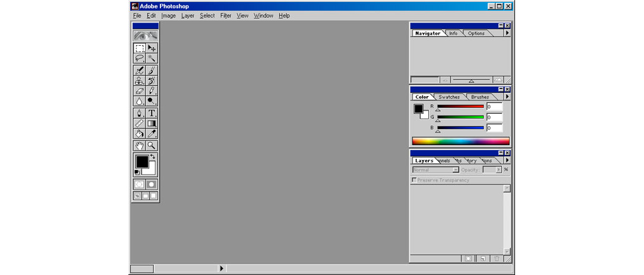This screenshot has height=275, width=644.
Task: Click the eye logo atop the toolbox
Action: coord(145,36)
